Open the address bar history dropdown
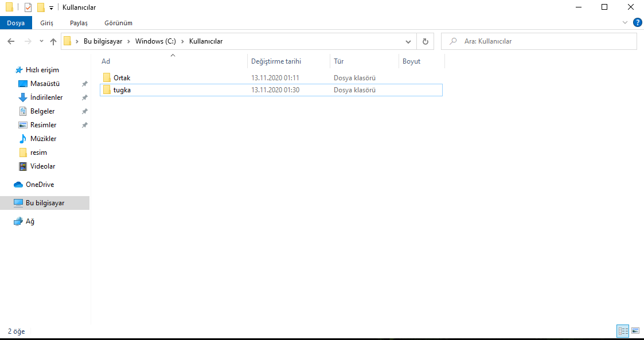Screen dimensions: 644x340 click(x=408, y=41)
